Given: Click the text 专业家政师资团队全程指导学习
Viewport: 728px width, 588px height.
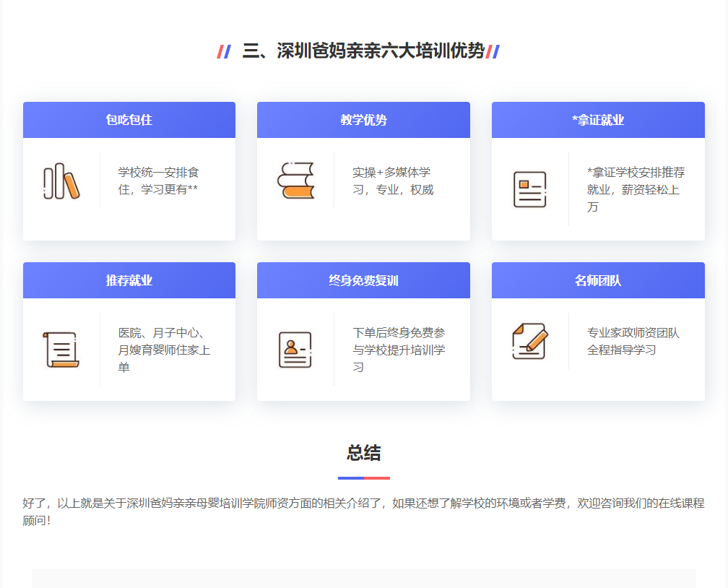Looking at the screenshot, I should coord(633,341).
